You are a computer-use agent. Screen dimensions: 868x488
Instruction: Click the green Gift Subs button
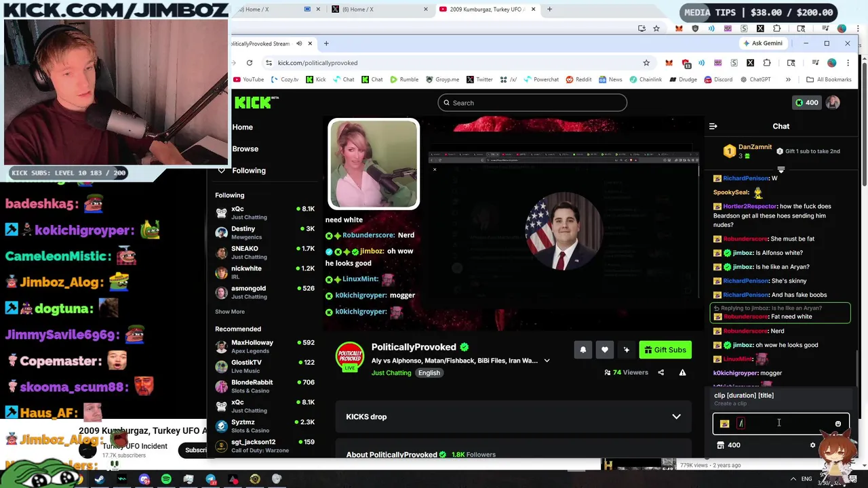click(x=665, y=350)
